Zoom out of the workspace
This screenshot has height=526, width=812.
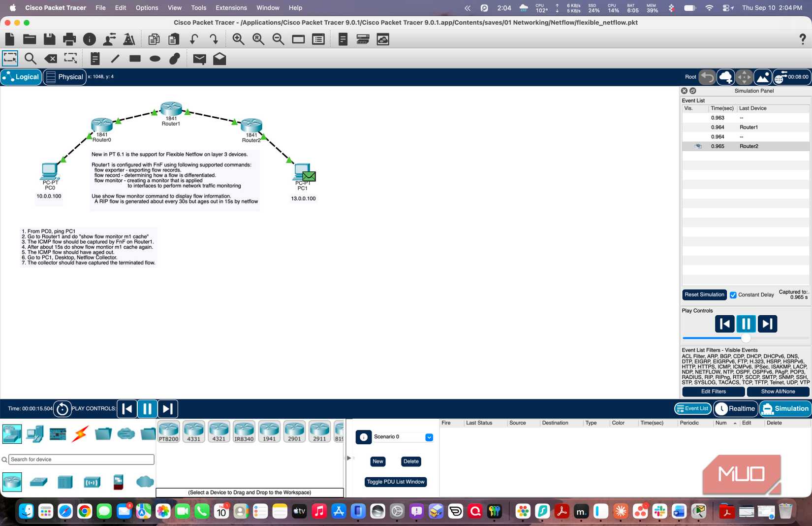coord(278,39)
